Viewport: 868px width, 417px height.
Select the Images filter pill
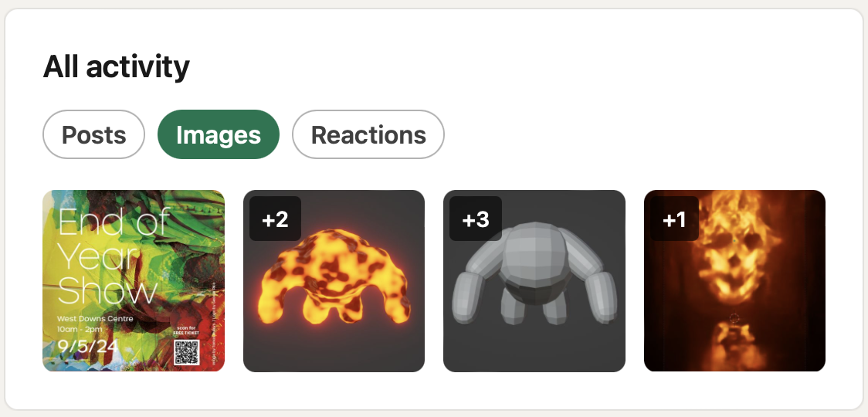(219, 134)
